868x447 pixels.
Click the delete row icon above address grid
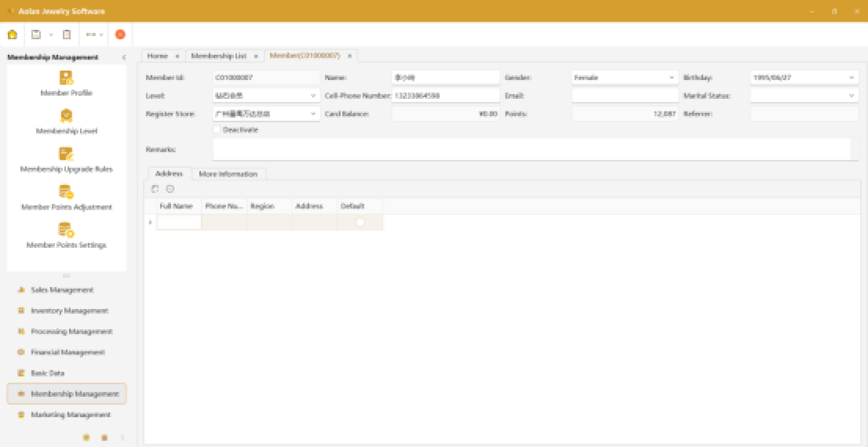coord(170,189)
